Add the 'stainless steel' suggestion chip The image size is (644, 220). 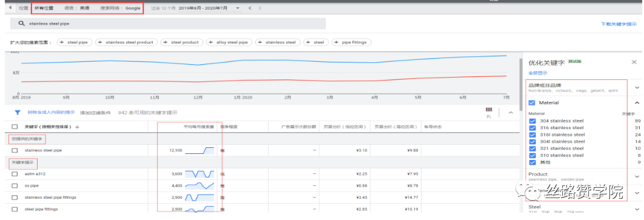[x=278, y=42]
